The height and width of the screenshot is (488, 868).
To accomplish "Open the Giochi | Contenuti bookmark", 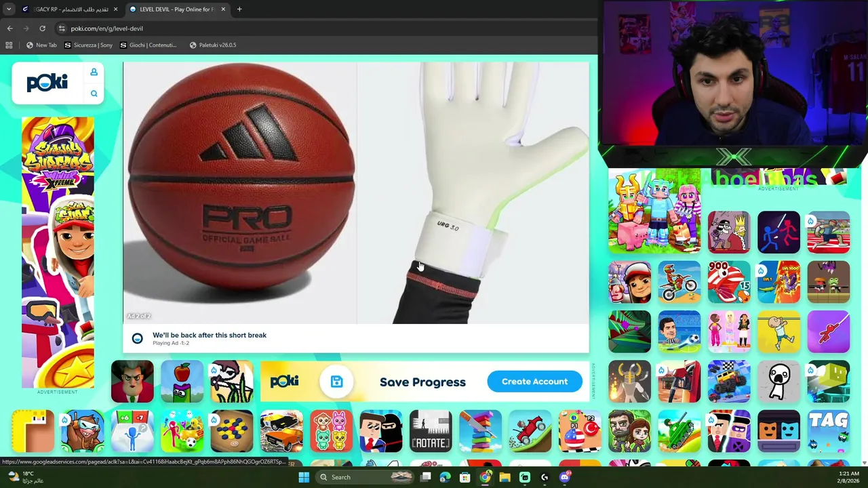I will point(148,45).
